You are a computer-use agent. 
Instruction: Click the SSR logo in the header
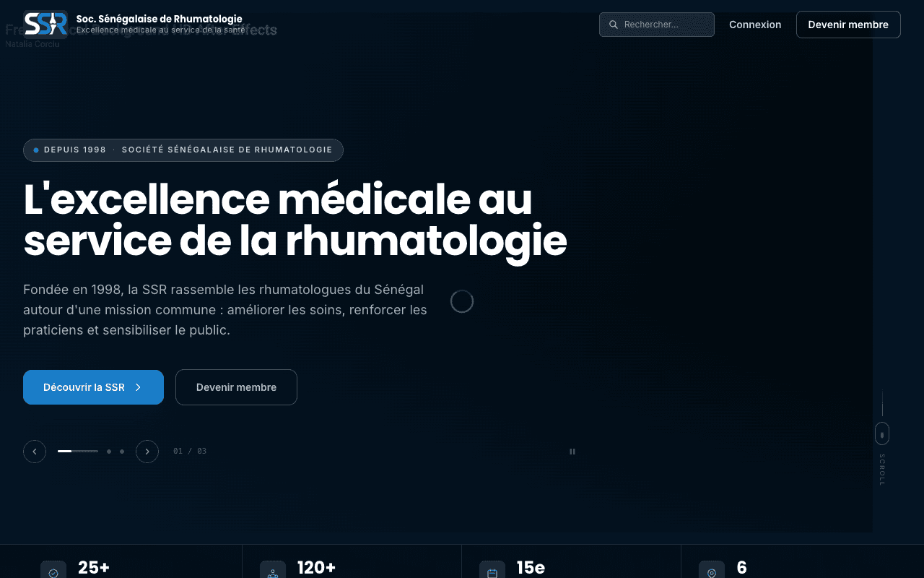[x=45, y=24]
